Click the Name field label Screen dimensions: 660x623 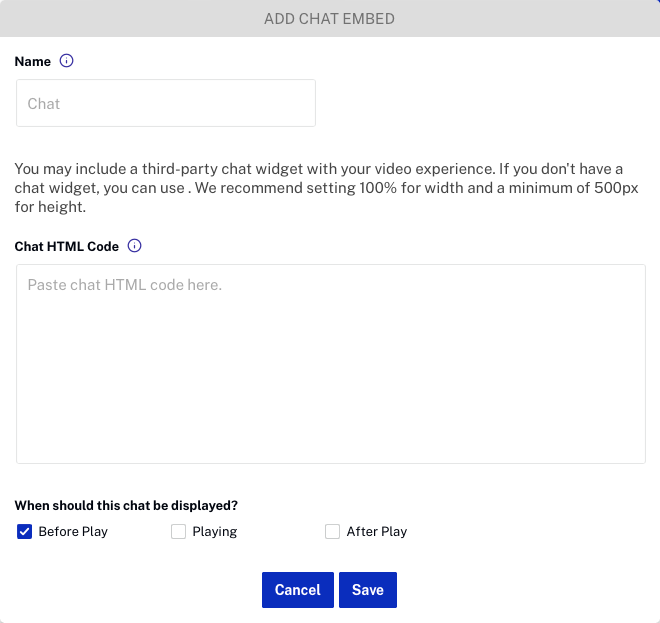33,61
